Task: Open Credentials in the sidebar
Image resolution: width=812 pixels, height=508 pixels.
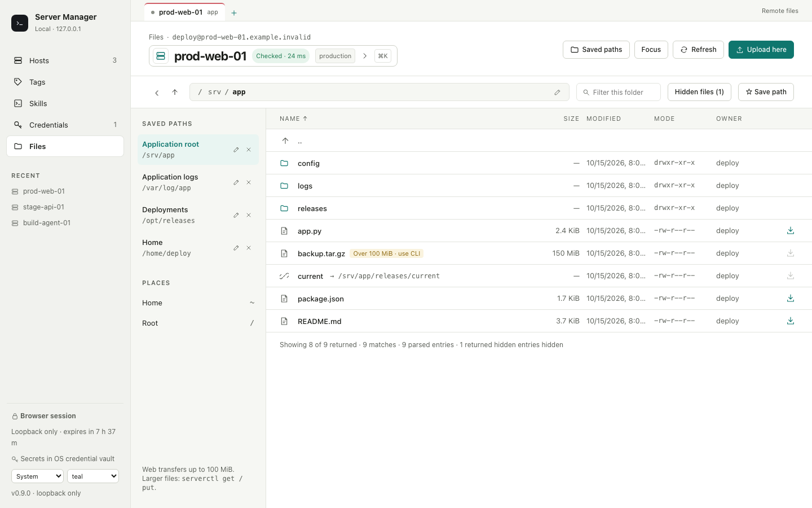Action: coord(65,125)
